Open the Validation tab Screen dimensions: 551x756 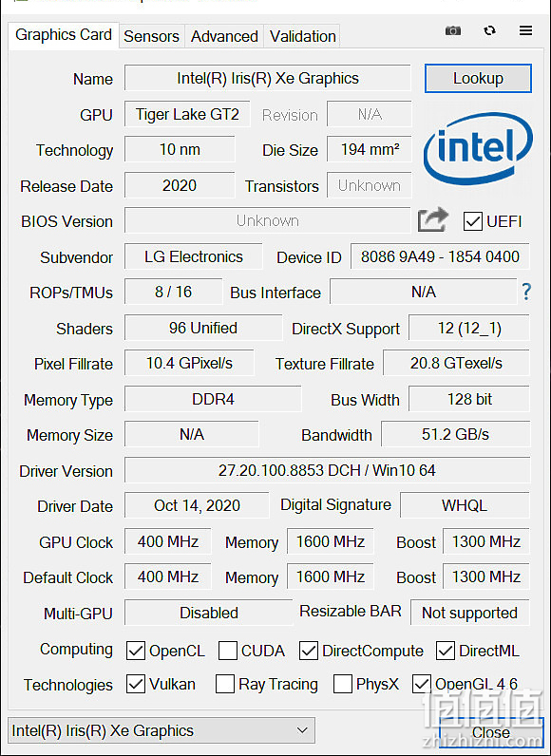pos(302,36)
